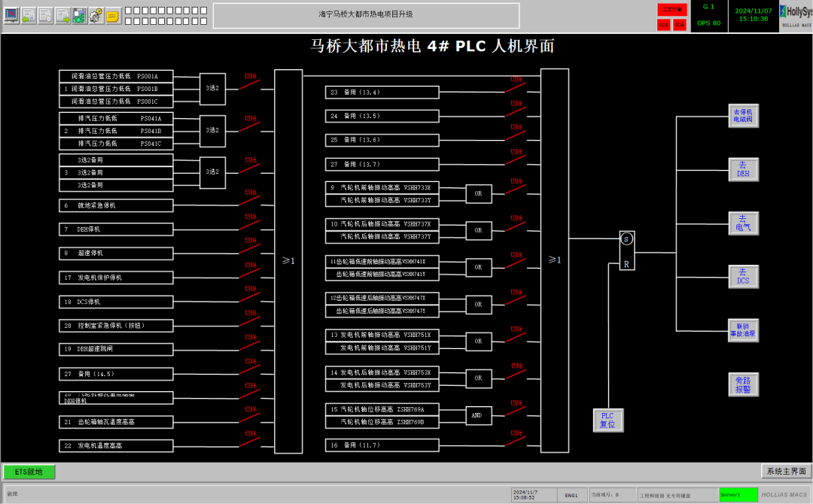The width and height of the screenshot is (813, 504).
Task: Click the 旁路报警 bypass alarm button
Action: (743, 384)
